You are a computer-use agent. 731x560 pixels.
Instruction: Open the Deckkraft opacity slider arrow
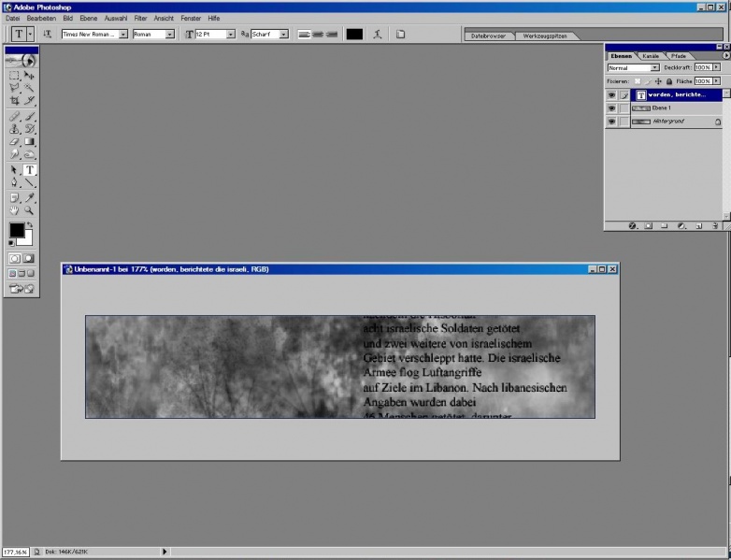[717, 67]
